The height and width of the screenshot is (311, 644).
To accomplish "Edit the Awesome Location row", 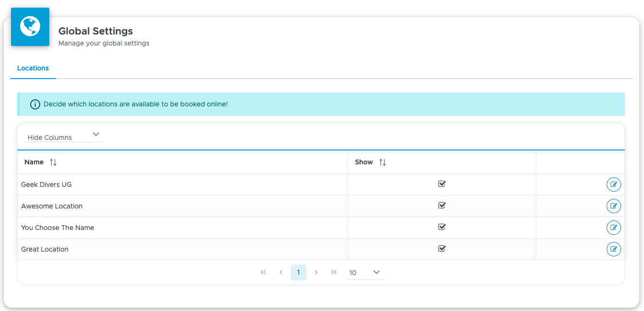I will coord(613,206).
